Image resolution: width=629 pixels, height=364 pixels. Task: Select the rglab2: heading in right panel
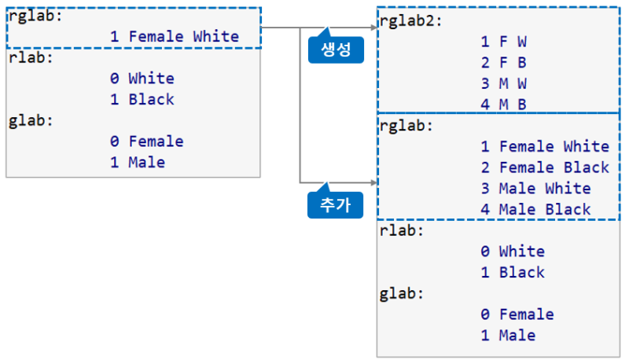click(x=410, y=20)
